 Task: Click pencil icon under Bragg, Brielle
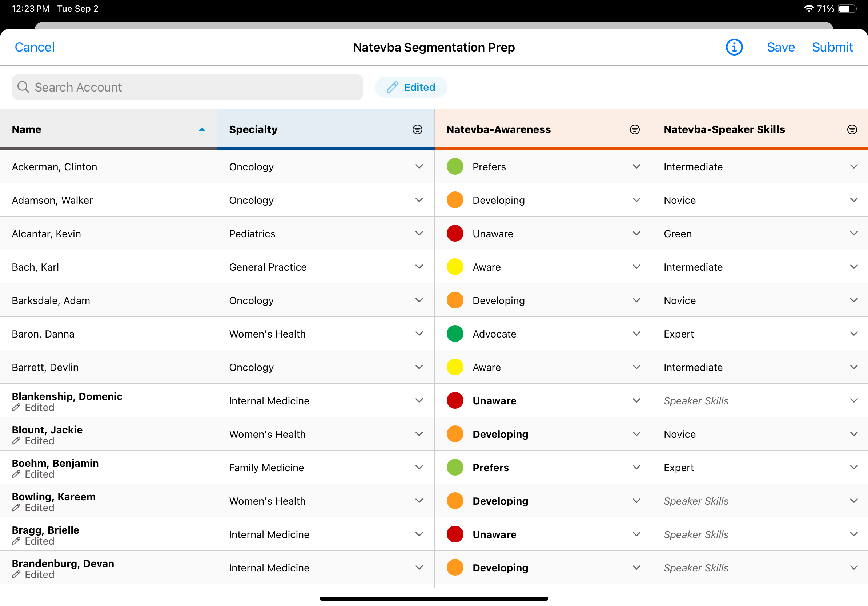tap(16, 541)
